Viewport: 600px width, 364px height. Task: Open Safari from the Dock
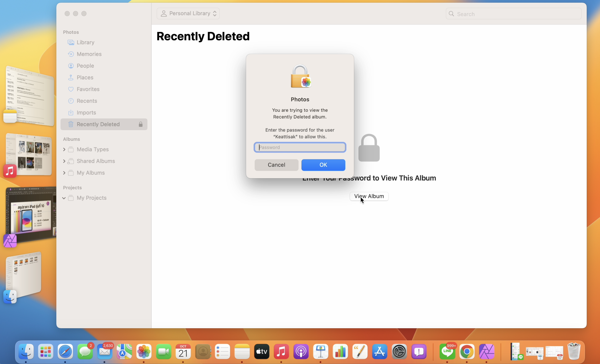[x=65, y=352]
